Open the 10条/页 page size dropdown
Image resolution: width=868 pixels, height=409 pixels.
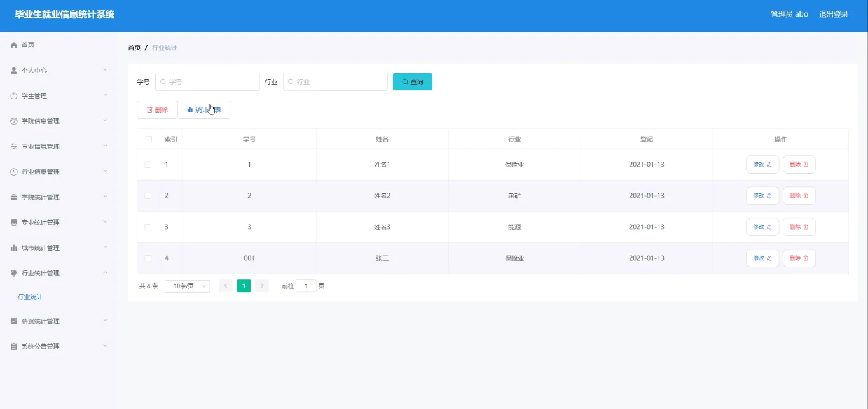pyautogui.click(x=187, y=286)
